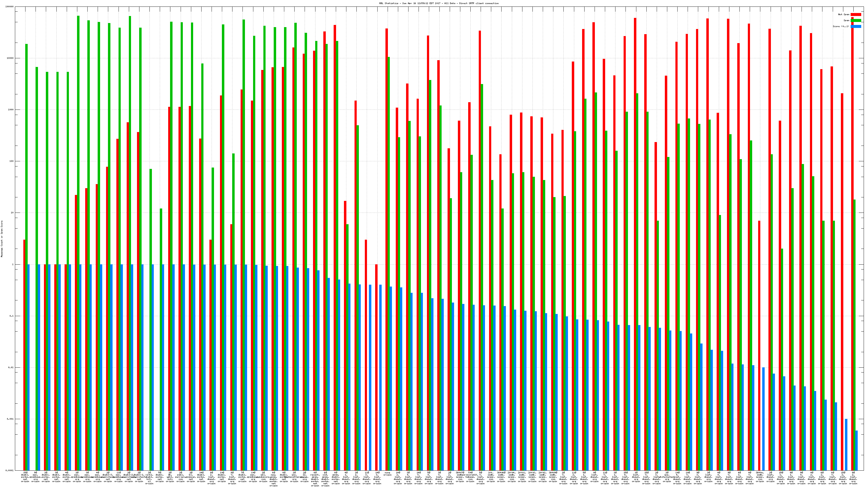Click the sa-accredit.habeas.com x-axis label
Viewport: 868px width, 488px height.
470,477
